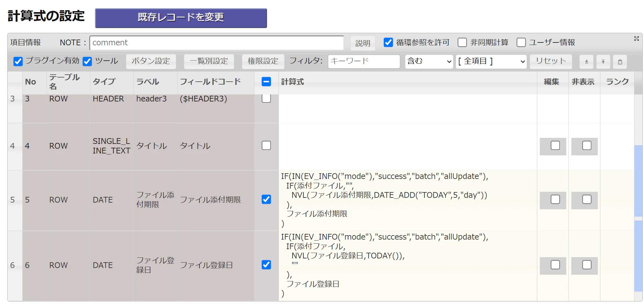
Task: Click the download icon button
Action: [x=586, y=62]
